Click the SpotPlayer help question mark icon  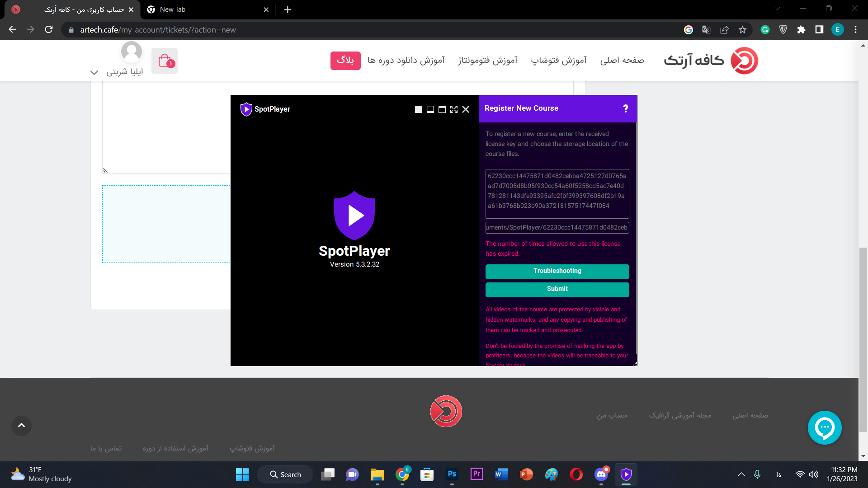[x=626, y=108]
